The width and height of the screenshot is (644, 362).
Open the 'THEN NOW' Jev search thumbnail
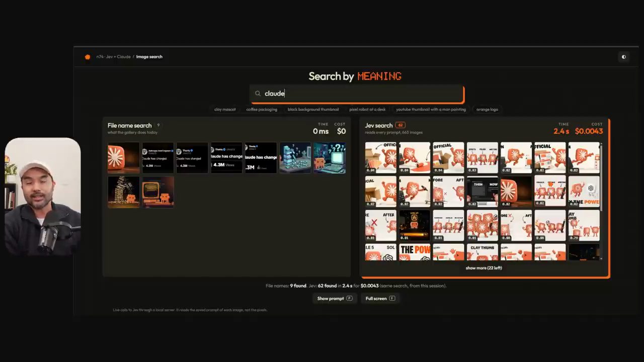pos(482,192)
